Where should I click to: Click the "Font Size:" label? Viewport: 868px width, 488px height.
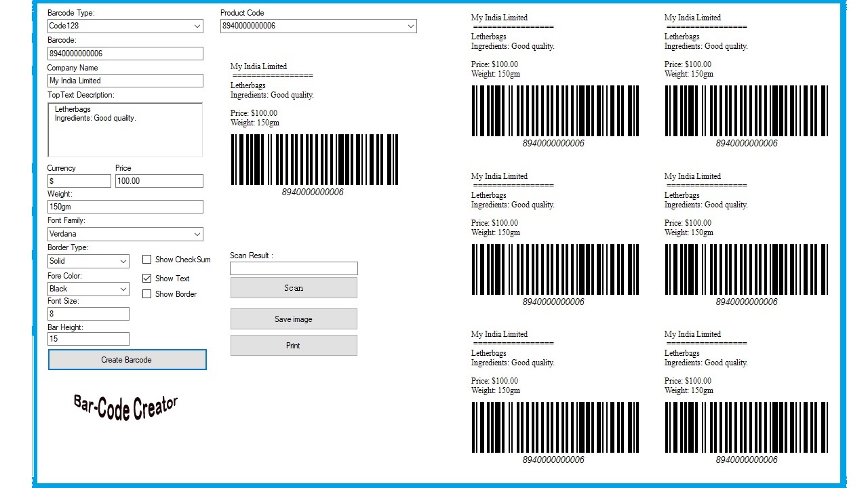coord(63,301)
